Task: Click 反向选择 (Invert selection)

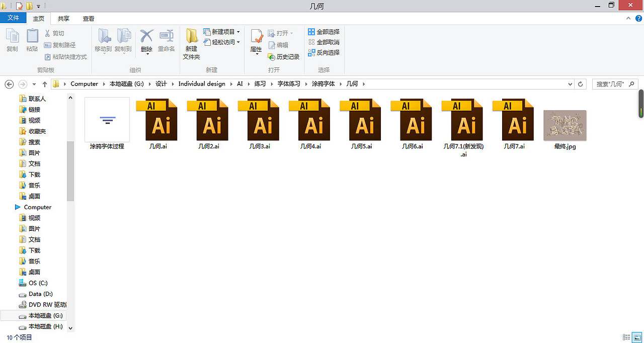Action: click(x=324, y=52)
